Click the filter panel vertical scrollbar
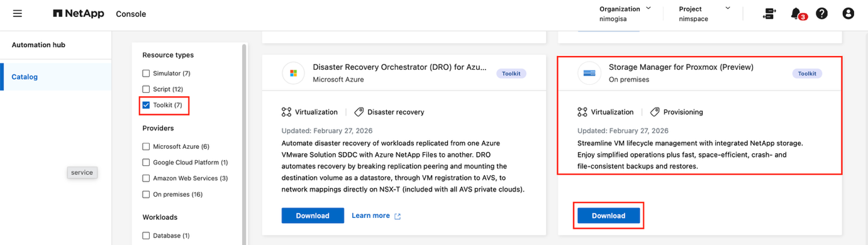 [x=244, y=144]
